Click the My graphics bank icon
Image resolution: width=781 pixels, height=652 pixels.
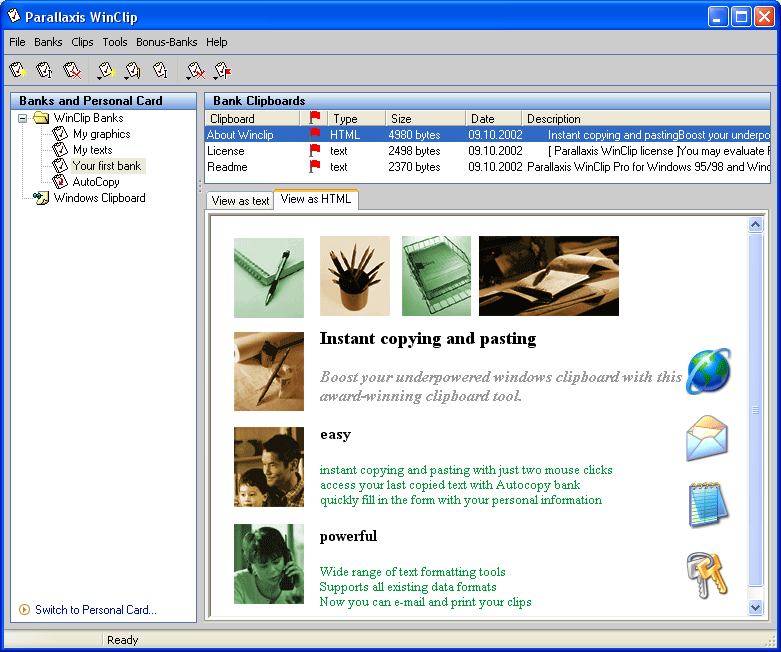pos(60,133)
